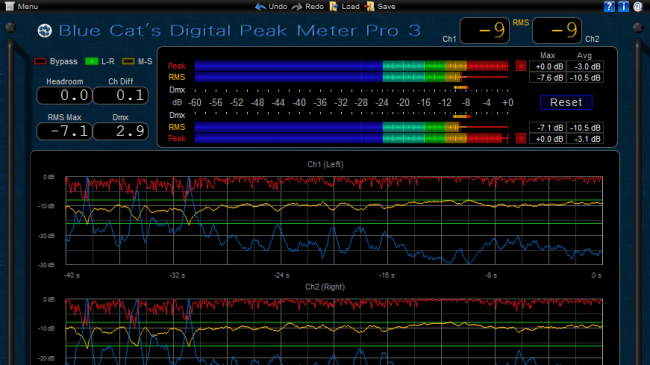Click the Ch2 RMS numeric display
Screen dimensions: 650x365
point(557,31)
